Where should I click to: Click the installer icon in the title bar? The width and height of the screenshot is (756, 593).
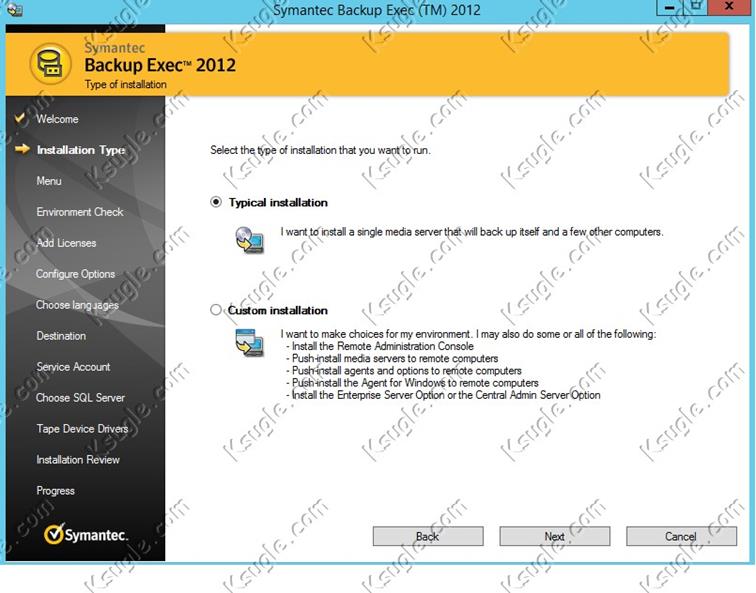point(14,9)
